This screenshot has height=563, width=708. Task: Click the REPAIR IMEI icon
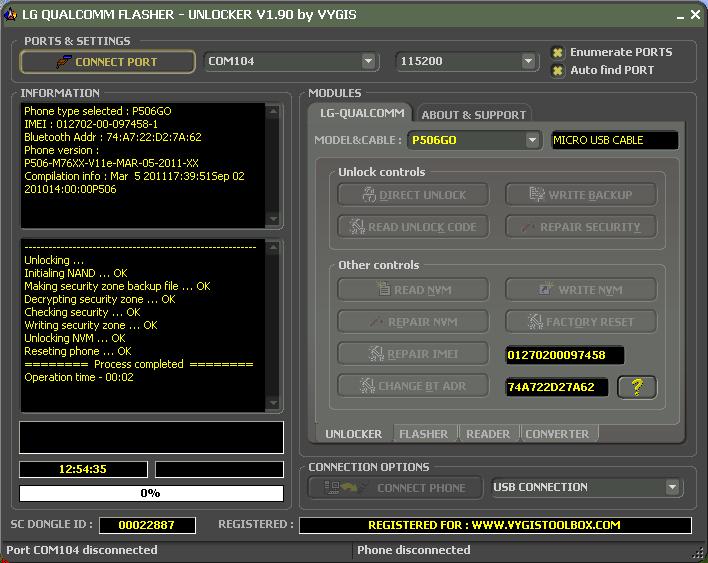coord(376,354)
